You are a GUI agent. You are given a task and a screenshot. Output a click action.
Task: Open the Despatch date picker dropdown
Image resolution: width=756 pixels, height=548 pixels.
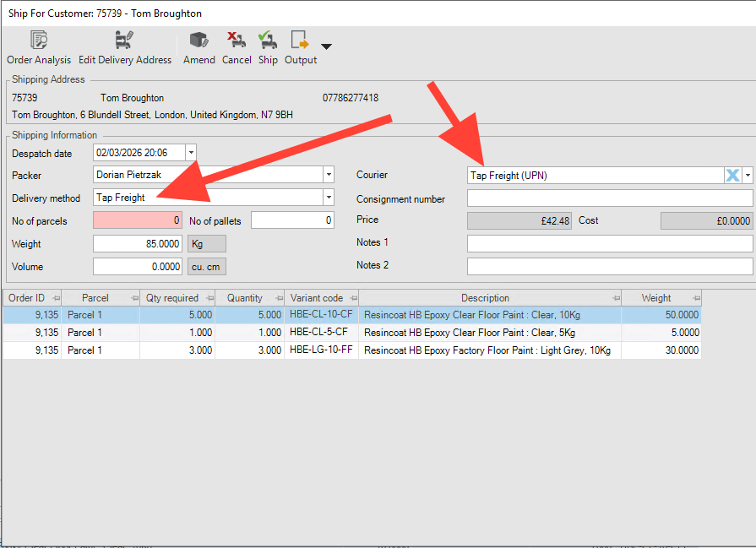click(x=192, y=153)
